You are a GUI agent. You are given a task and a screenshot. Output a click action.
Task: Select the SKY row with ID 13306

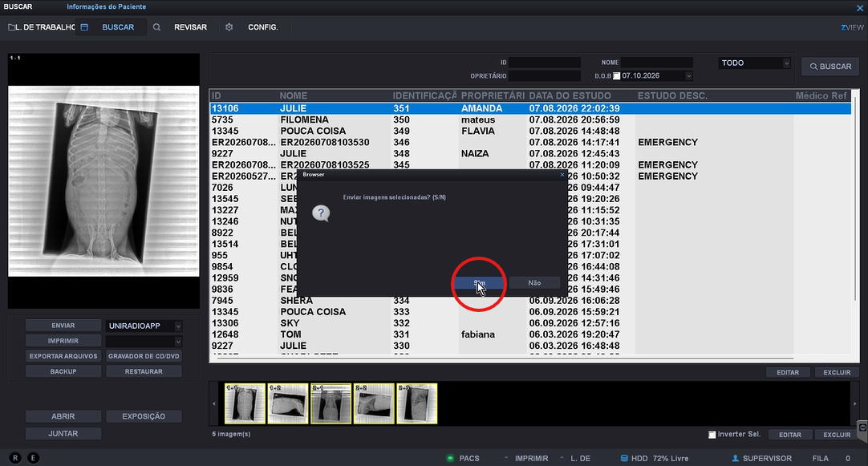click(530, 323)
